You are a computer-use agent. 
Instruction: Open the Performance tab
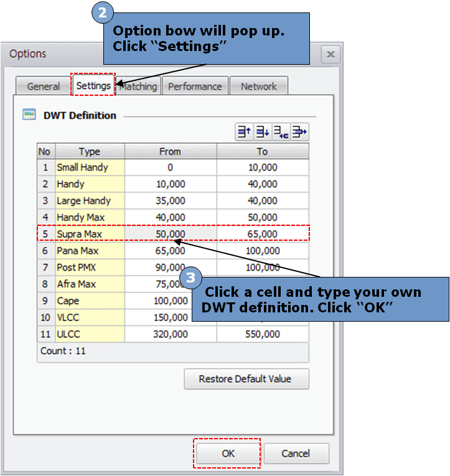[x=195, y=86]
